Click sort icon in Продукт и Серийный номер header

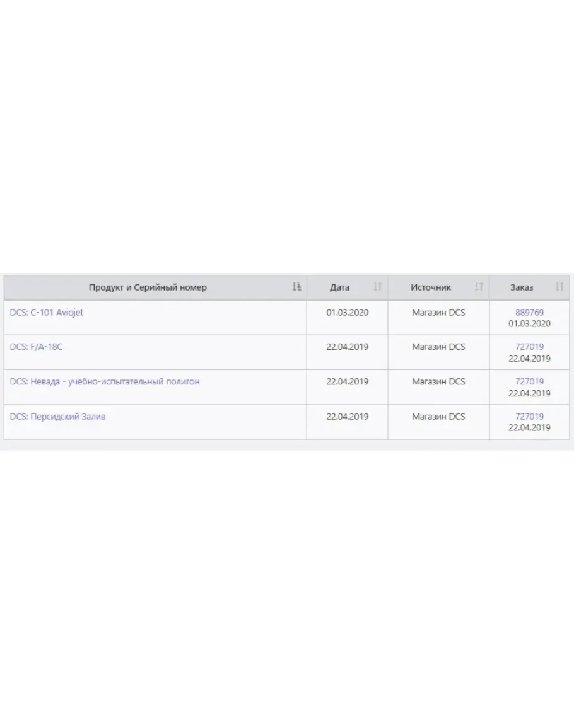(297, 287)
